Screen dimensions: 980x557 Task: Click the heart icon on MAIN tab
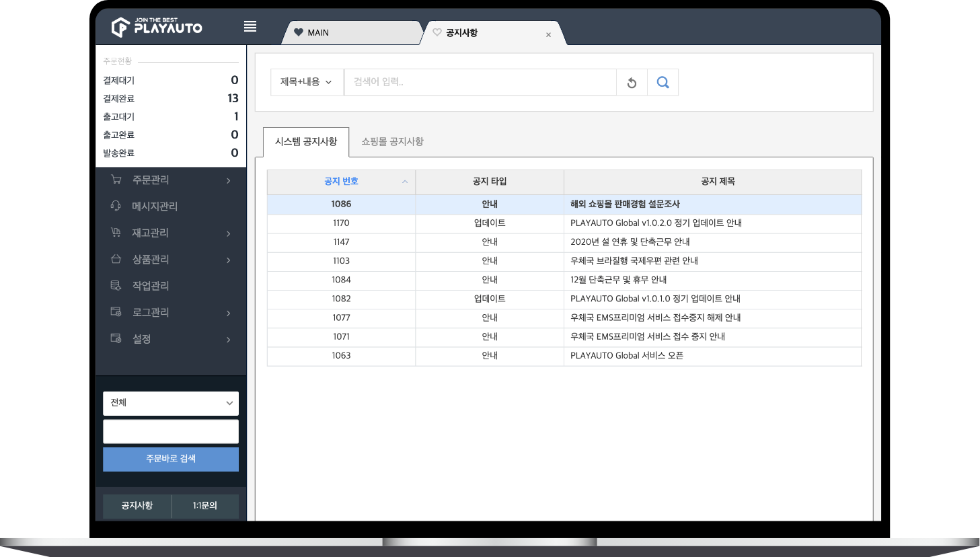[x=299, y=32]
